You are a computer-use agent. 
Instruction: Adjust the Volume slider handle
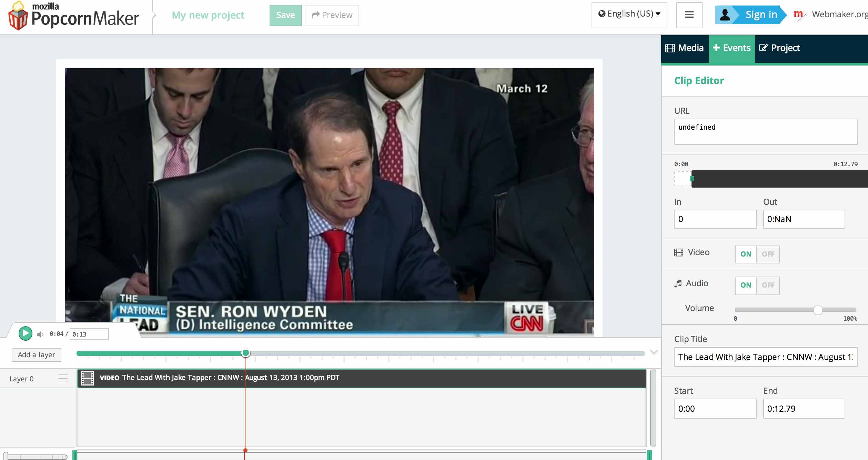coord(818,310)
